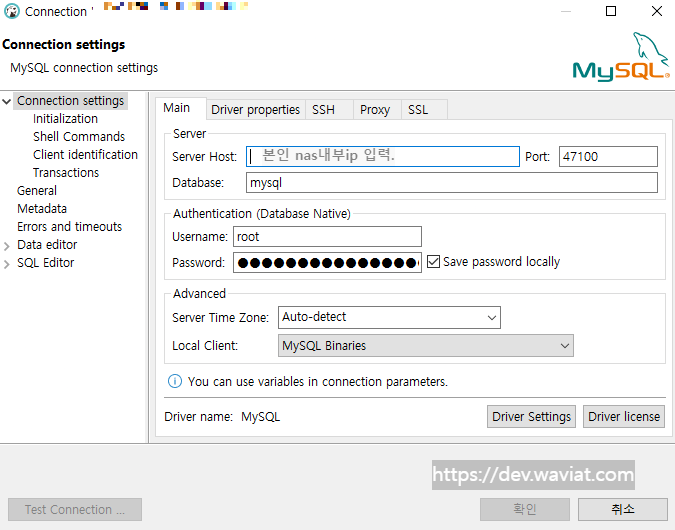
Task: Select Client identification in the tree
Action: coord(85,155)
